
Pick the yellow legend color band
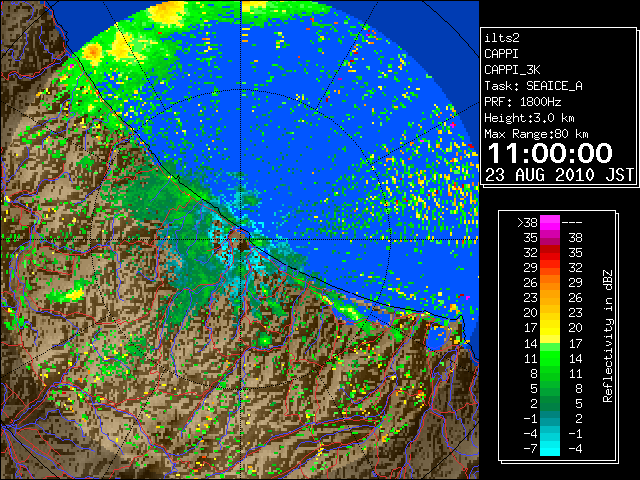[x=550, y=328]
